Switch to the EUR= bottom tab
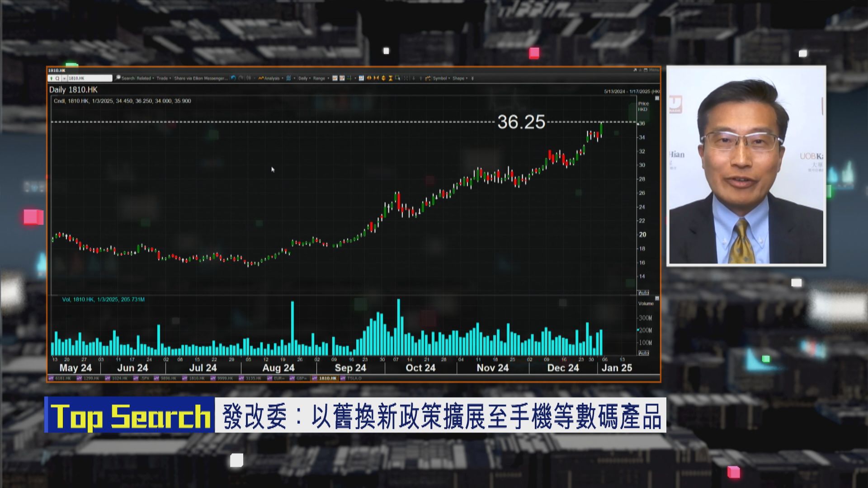Image resolution: width=868 pixels, height=488 pixels. 276,378
